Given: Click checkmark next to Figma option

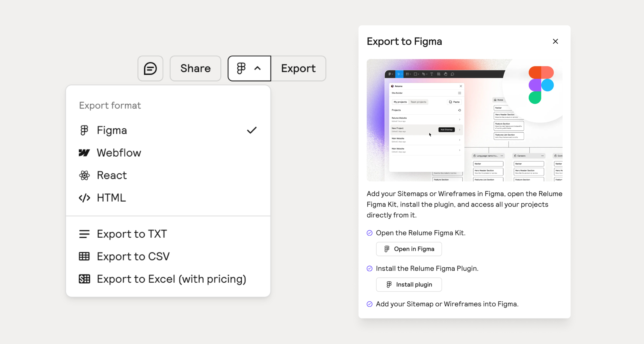Looking at the screenshot, I should (x=252, y=130).
